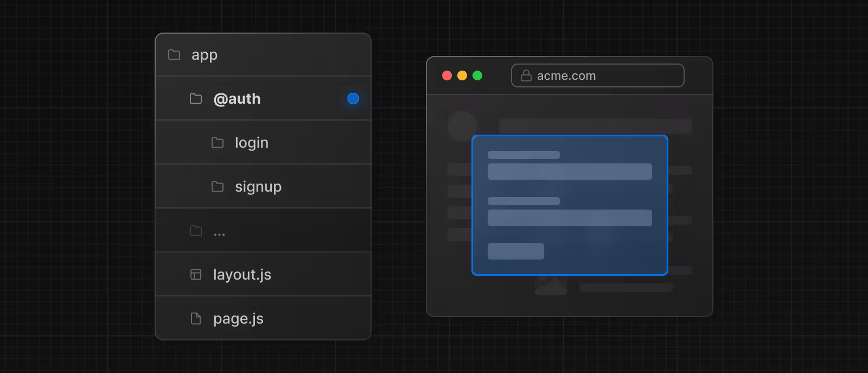Image resolution: width=868 pixels, height=373 pixels.
Task: Click the app folder icon
Action: coord(174,55)
